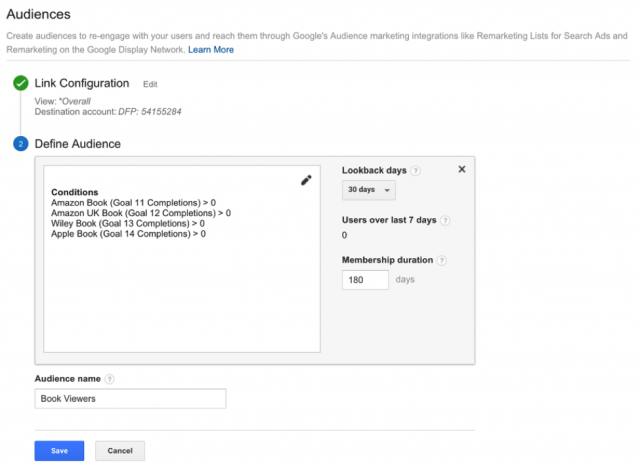The image size is (640, 471).
Task: Open the 30 days lookback dropdown
Action: point(369,190)
